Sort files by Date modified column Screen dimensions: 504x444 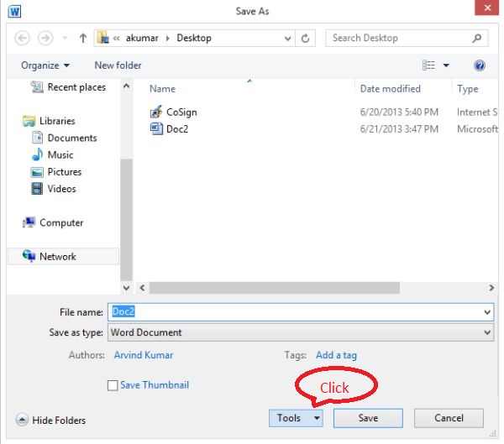[x=391, y=89]
